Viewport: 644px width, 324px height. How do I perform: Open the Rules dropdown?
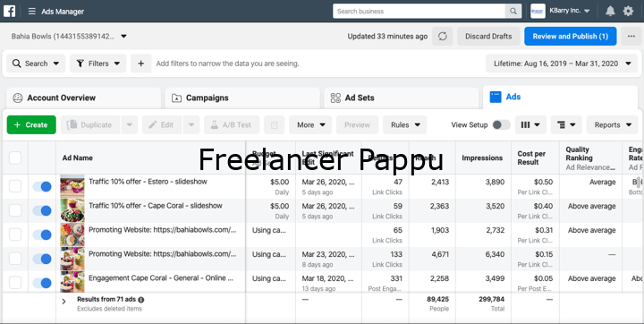point(405,124)
